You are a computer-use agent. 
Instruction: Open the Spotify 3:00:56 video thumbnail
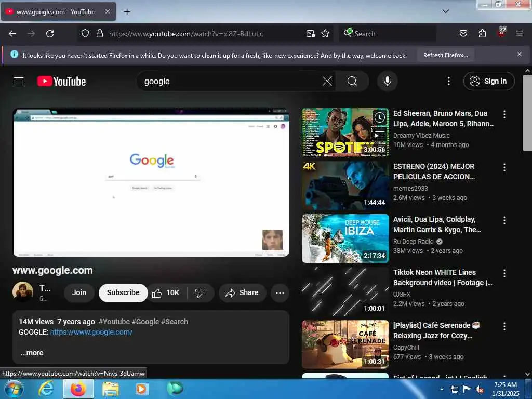(x=345, y=132)
